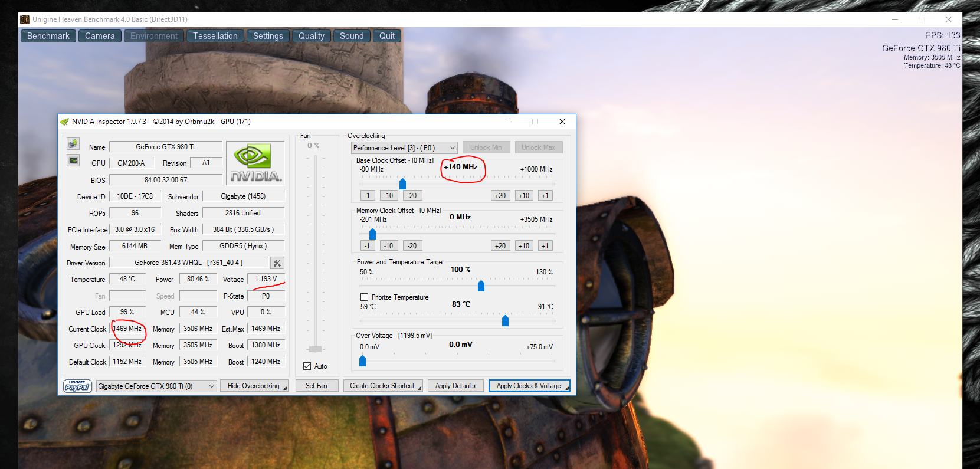Click the Power value 80.46 %
Viewport: 980px width, 469px height.
click(198, 279)
